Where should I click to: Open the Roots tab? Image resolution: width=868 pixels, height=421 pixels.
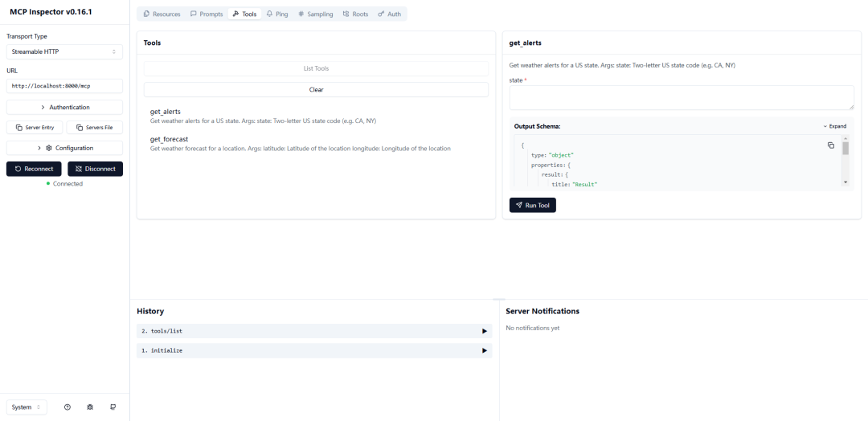(x=355, y=14)
